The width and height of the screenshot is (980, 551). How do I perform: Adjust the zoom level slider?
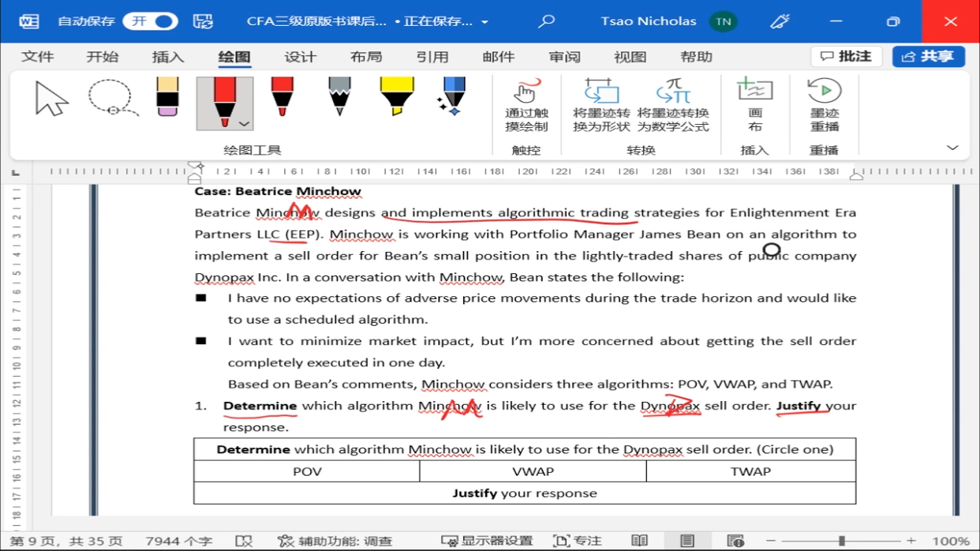[x=842, y=541]
